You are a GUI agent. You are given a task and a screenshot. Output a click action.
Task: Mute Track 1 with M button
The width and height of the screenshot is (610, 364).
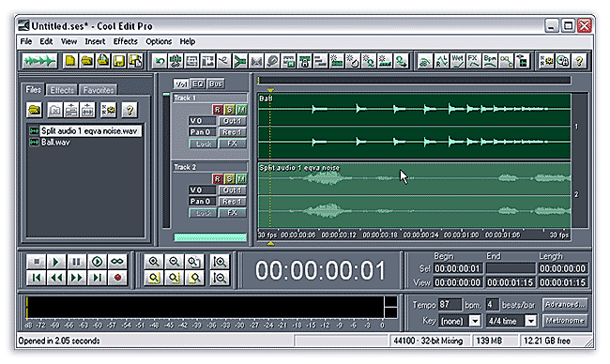pyautogui.click(x=241, y=110)
